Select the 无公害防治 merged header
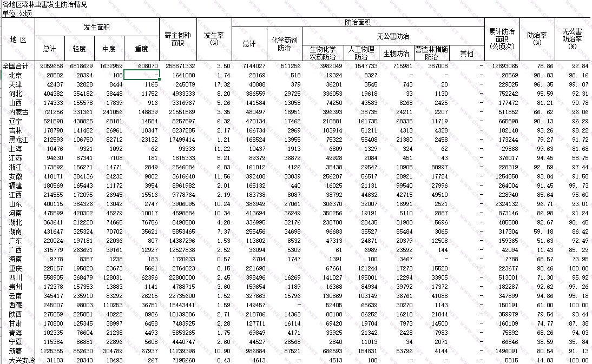592x364 pixels. [393, 36]
